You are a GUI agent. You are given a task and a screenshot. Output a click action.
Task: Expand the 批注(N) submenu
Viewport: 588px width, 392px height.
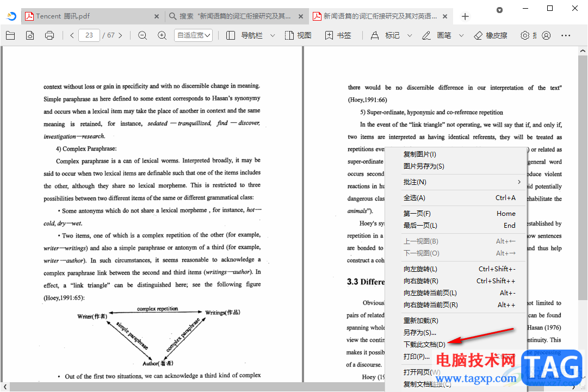click(x=456, y=182)
